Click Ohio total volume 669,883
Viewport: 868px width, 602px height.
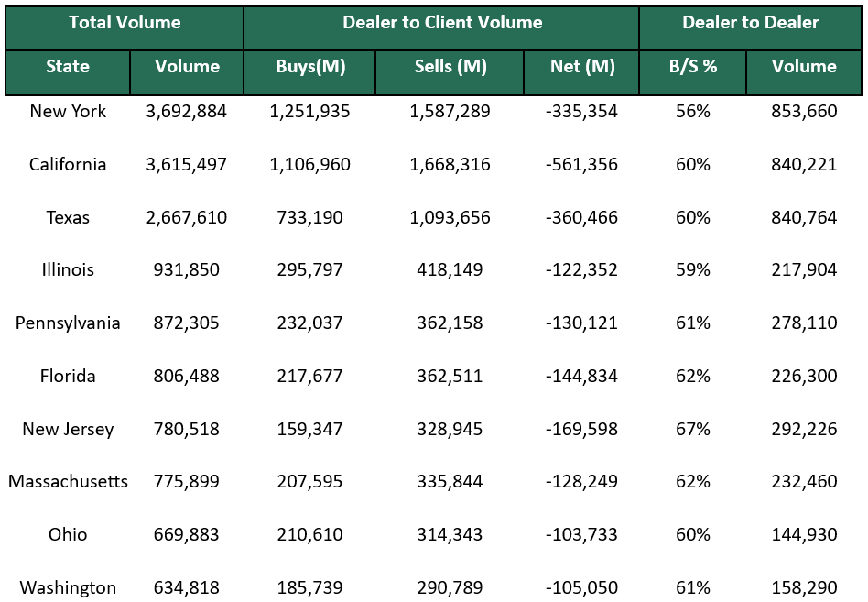tap(187, 535)
